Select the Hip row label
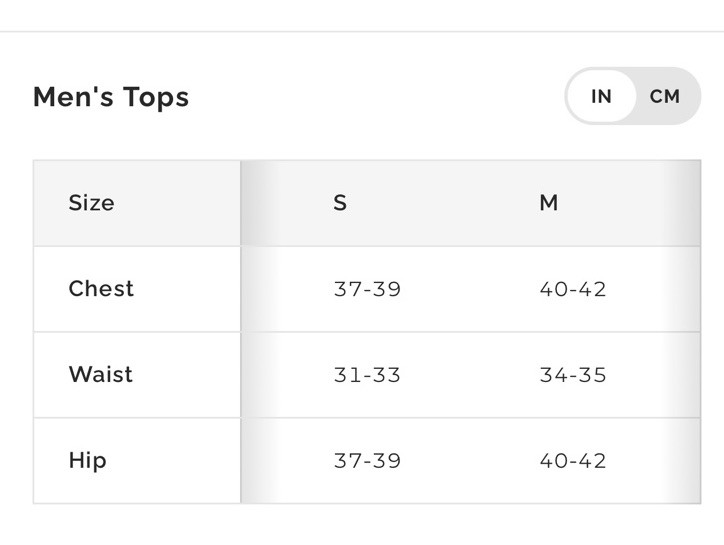Screen dimensions: 724x545 pos(87,460)
